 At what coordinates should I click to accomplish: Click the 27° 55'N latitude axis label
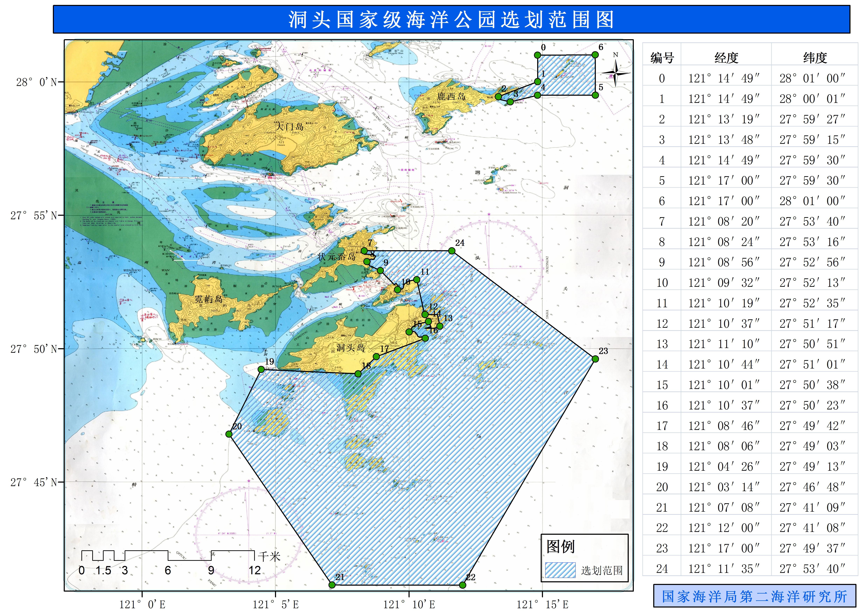coord(34,216)
